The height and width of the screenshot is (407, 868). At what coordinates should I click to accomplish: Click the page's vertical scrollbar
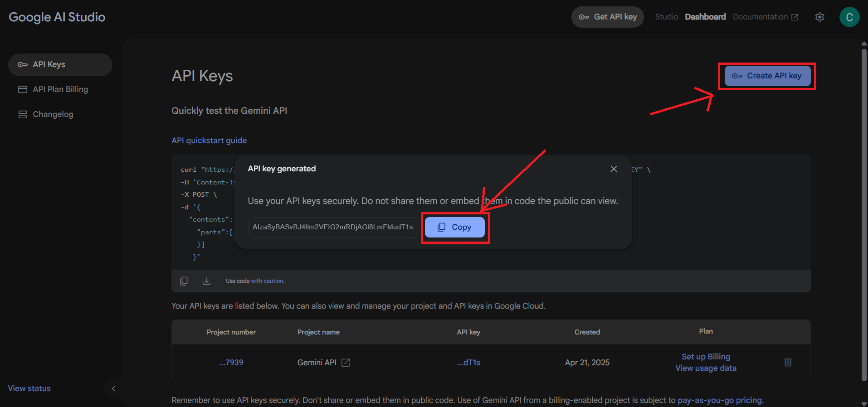864,213
